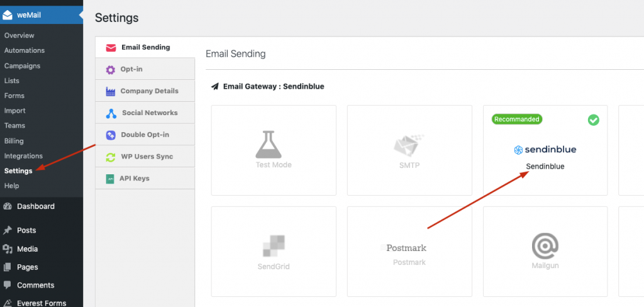Click the Mailgun label text
Screen dimensions: 644x307
pos(545,265)
